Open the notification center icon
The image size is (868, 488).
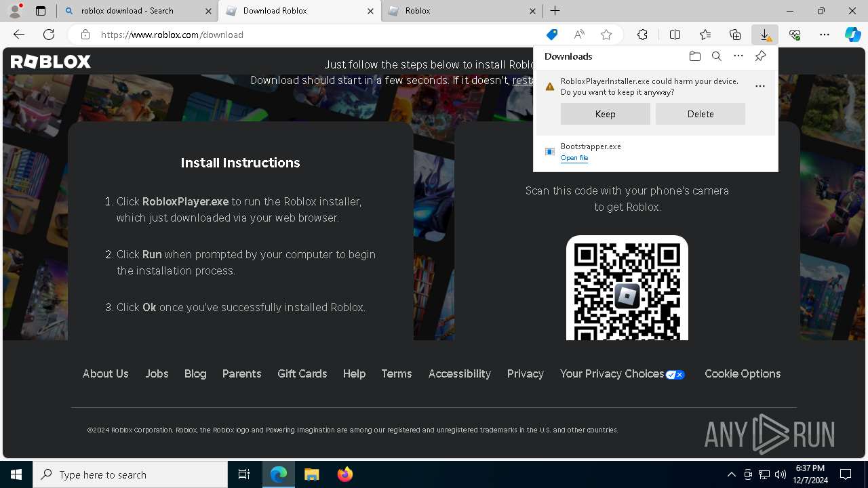(846, 474)
